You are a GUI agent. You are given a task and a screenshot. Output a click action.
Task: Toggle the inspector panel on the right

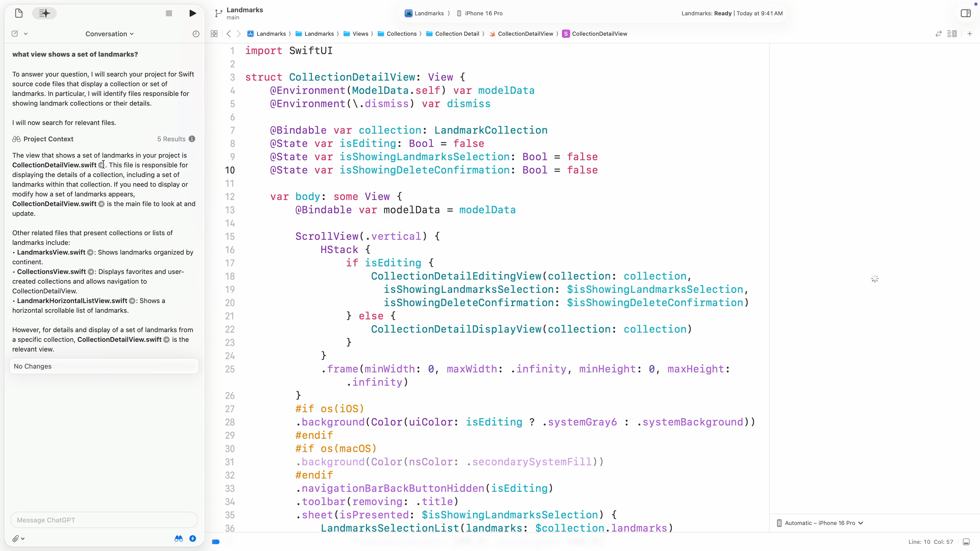pos(965,13)
